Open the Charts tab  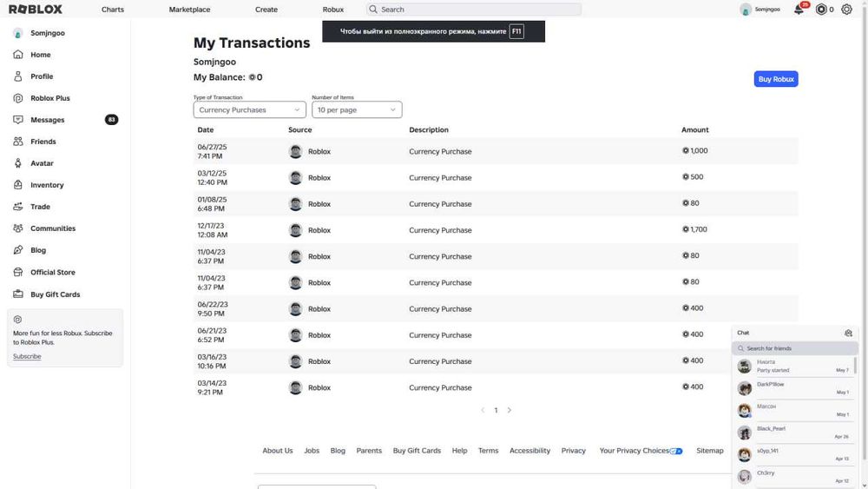point(113,10)
